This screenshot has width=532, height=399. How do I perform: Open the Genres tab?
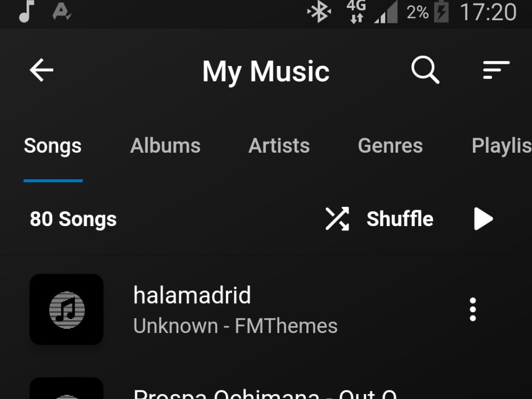click(390, 145)
